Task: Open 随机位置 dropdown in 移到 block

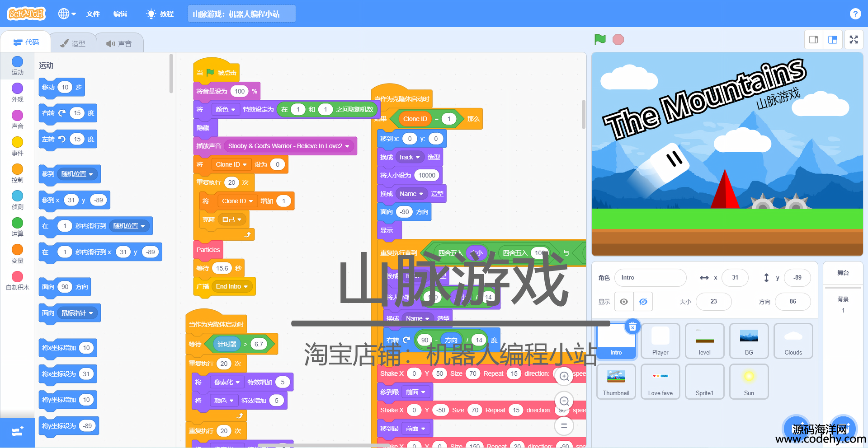Action: coord(77,174)
